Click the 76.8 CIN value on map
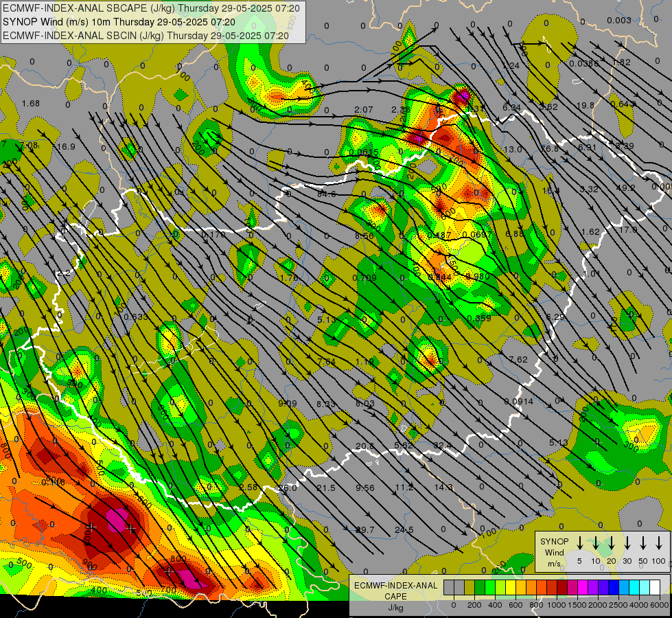 tap(550, 148)
